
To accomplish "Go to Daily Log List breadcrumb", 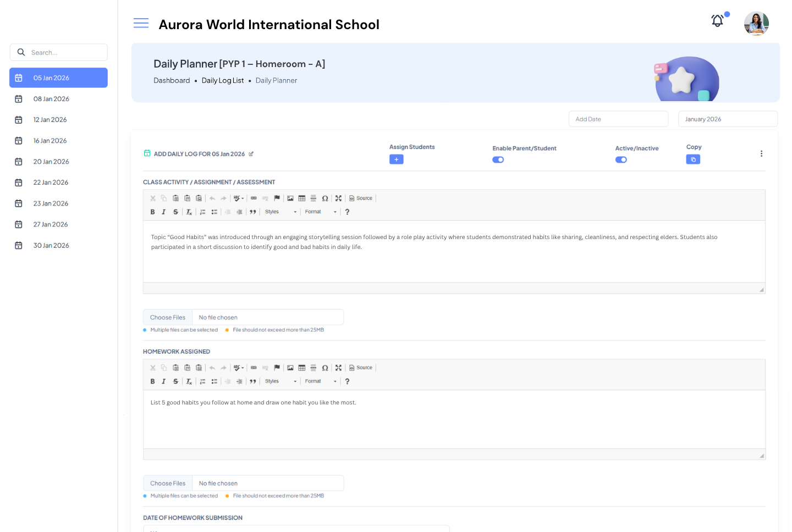I will click(222, 81).
